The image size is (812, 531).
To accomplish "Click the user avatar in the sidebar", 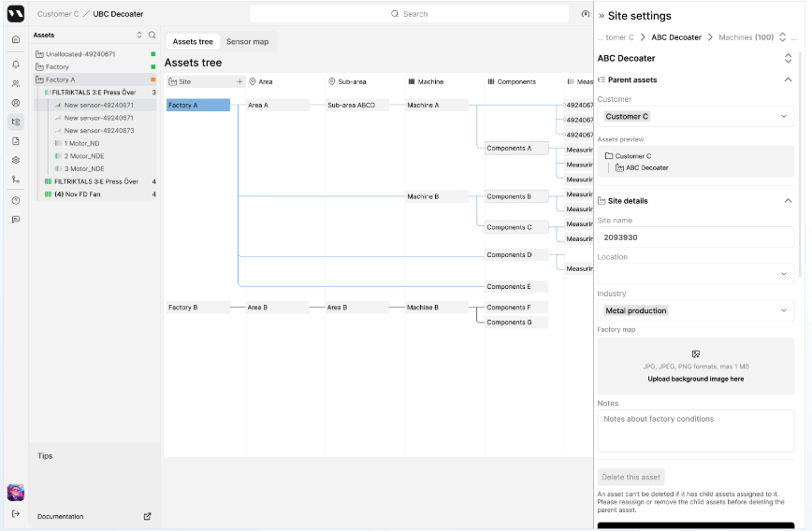I will [16, 492].
